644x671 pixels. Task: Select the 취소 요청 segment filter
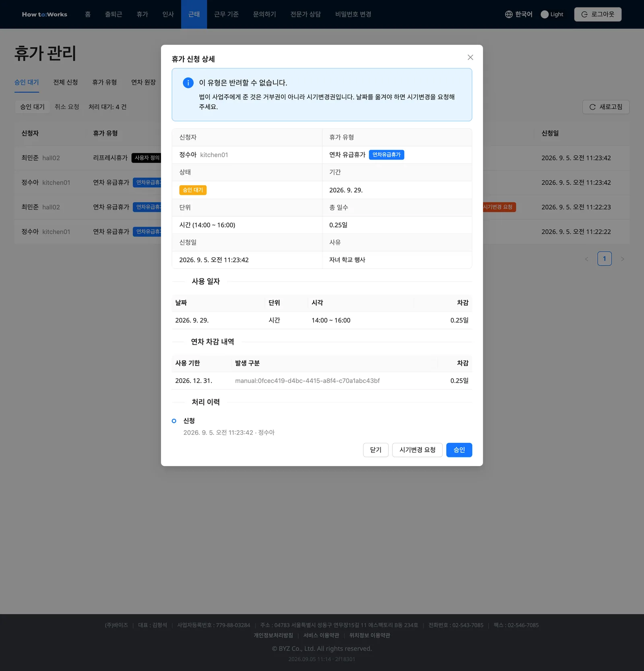(67, 107)
